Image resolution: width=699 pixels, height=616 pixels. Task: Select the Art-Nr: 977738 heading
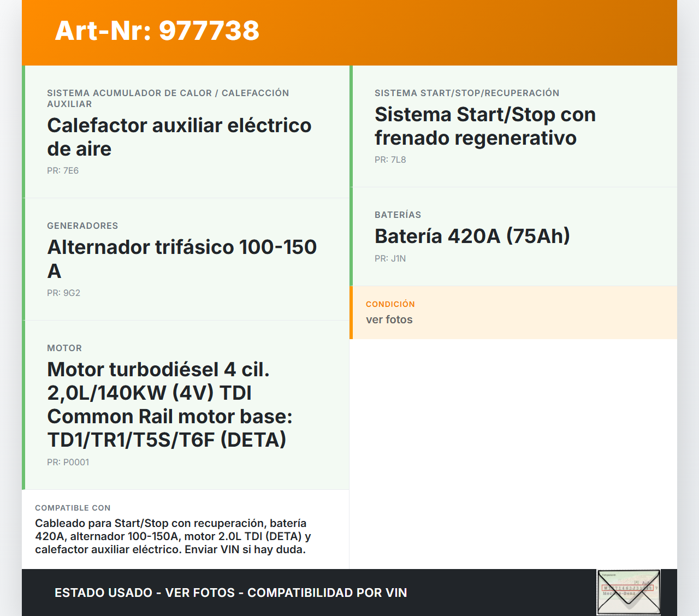click(x=157, y=31)
